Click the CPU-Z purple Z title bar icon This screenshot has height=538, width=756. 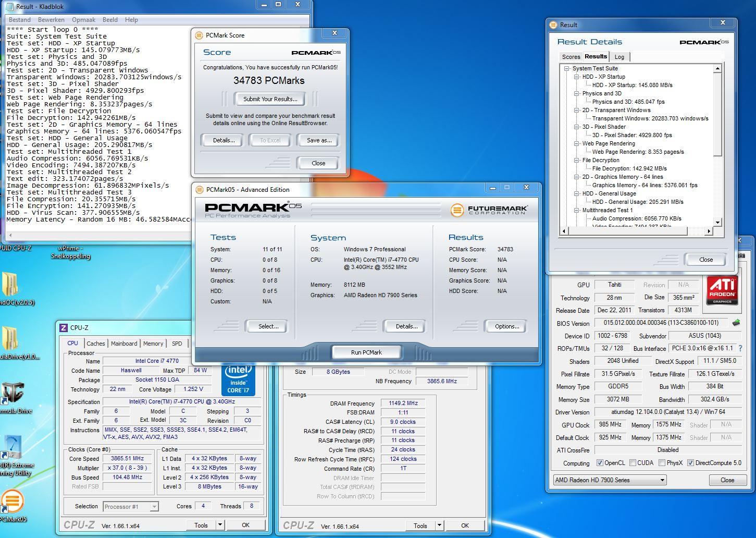64,328
